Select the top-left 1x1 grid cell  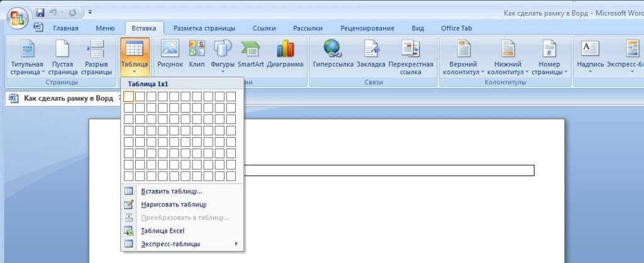(x=128, y=96)
